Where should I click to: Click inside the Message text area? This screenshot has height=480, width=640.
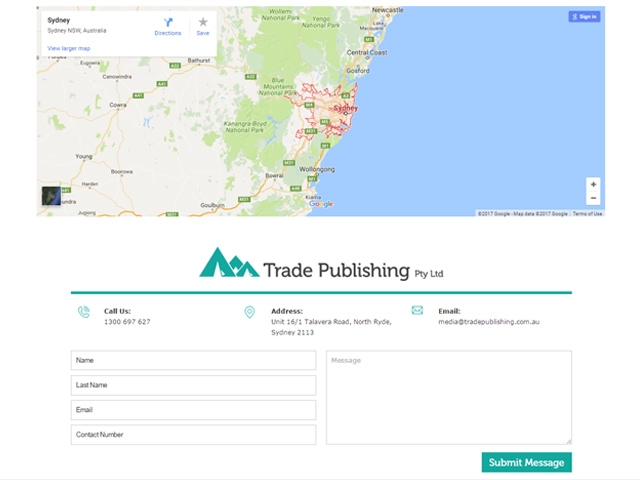pyautogui.click(x=449, y=397)
